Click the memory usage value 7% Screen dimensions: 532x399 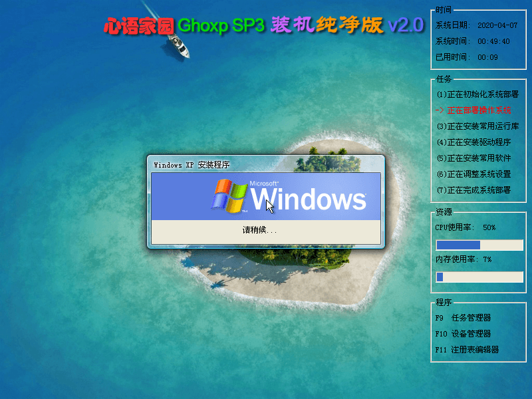pyautogui.click(x=487, y=259)
